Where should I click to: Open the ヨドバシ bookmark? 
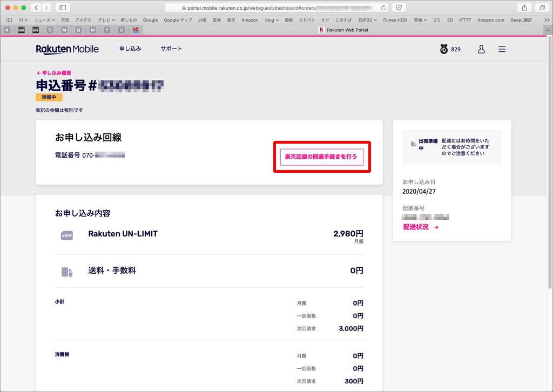(x=307, y=20)
